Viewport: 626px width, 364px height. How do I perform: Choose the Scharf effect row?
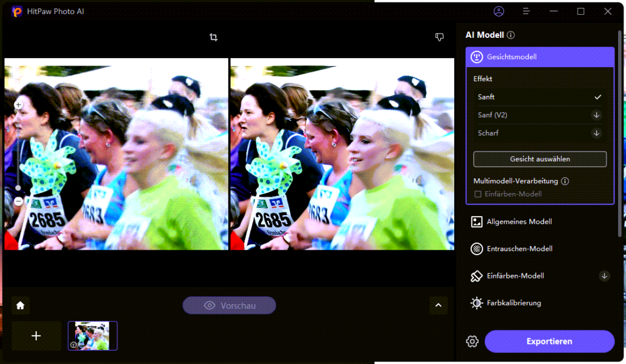[539, 133]
